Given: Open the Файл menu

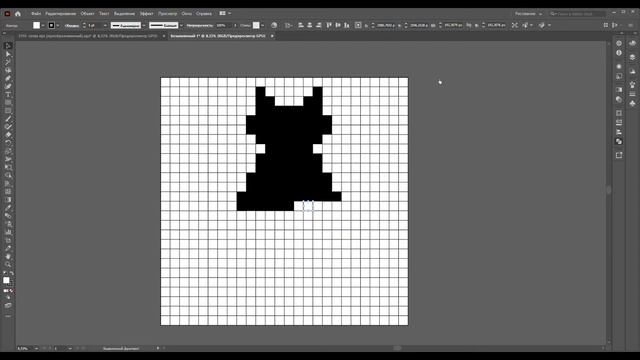Looking at the screenshot, I should (x=36, y=13).
